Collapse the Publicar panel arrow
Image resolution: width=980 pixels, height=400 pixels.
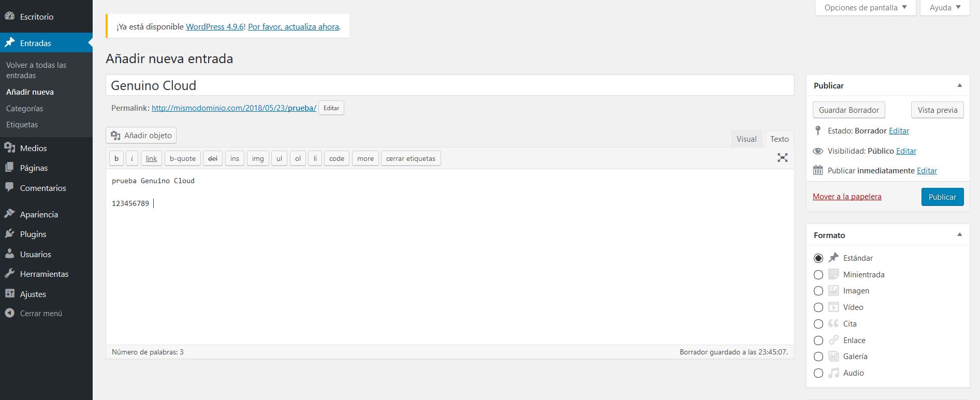pos(959,85)
